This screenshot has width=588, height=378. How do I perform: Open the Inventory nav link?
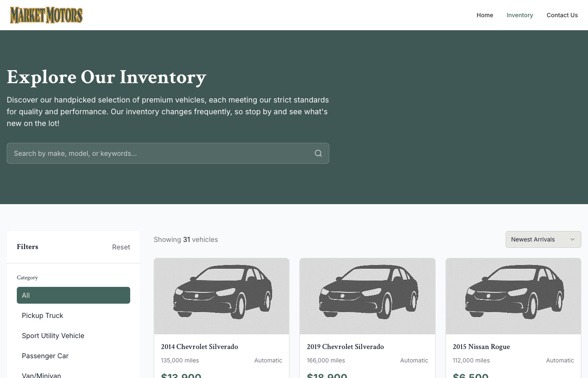pos(520,15)
